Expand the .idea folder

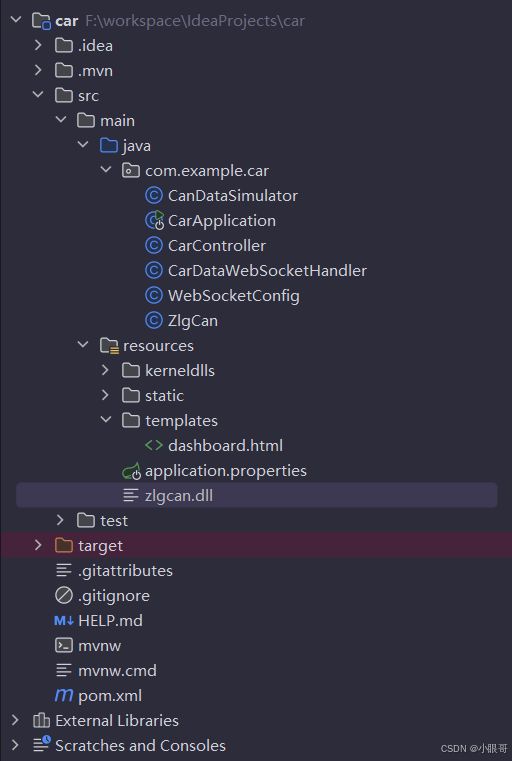[38, 46]
